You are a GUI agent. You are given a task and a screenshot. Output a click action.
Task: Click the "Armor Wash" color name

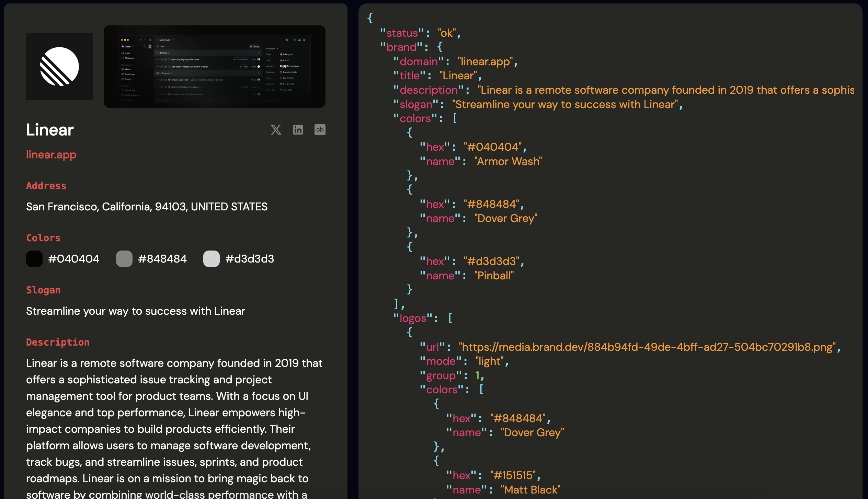[x=508, y=161]
